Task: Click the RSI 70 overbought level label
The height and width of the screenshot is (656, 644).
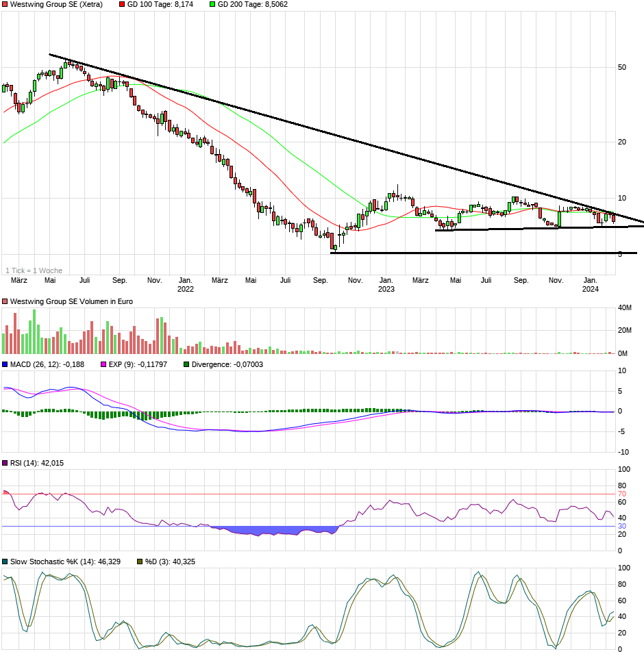Action: tap(622, 494)
